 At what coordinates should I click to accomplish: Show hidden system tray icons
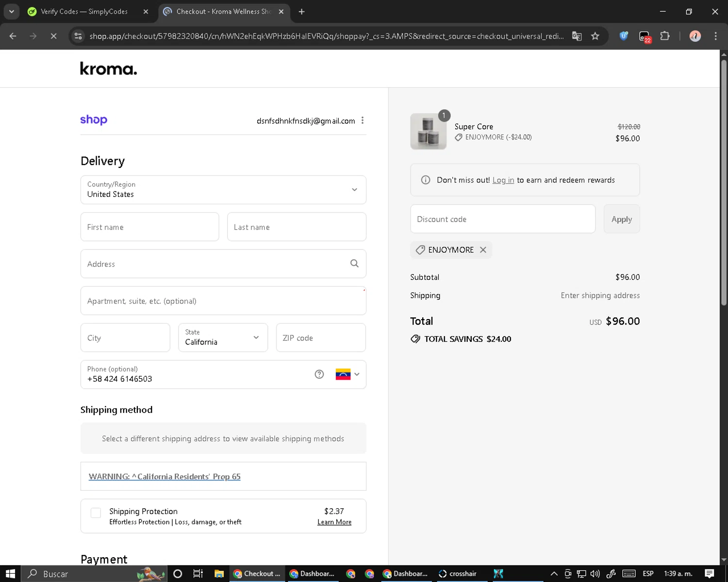pyautogui.click(x=554, y=574)
